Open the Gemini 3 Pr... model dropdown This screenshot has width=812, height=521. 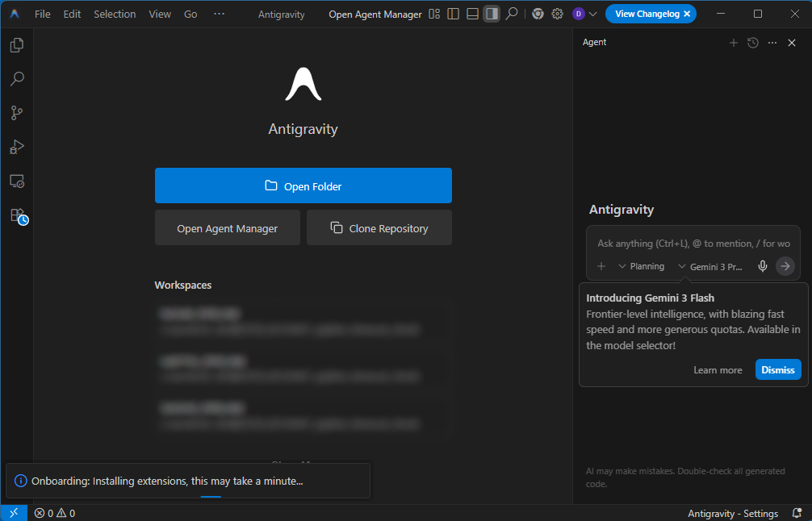point(710,266)
